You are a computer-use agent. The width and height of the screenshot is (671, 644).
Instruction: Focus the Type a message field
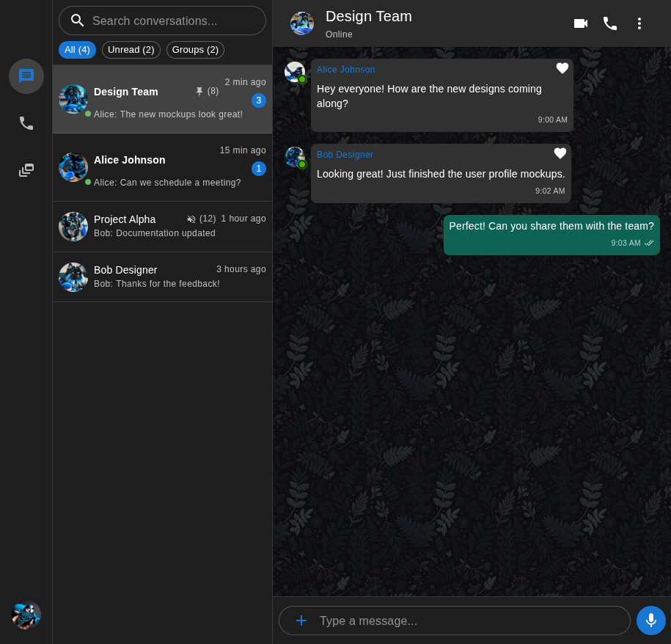[455, 621]
